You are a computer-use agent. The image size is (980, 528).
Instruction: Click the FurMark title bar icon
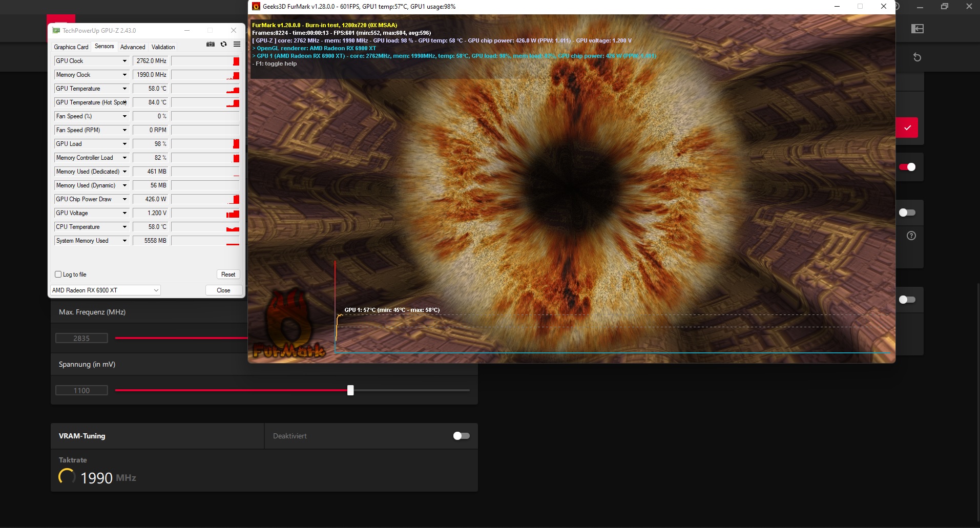(256, 7)
